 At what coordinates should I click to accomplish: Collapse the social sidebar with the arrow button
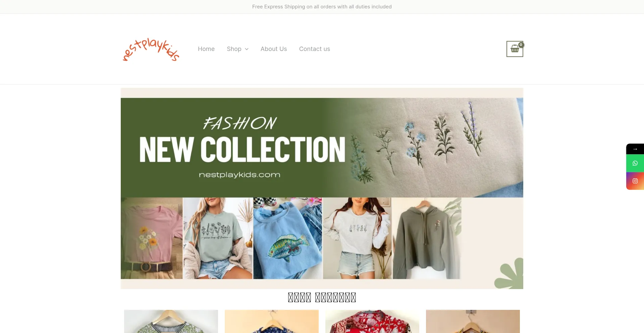635,149
